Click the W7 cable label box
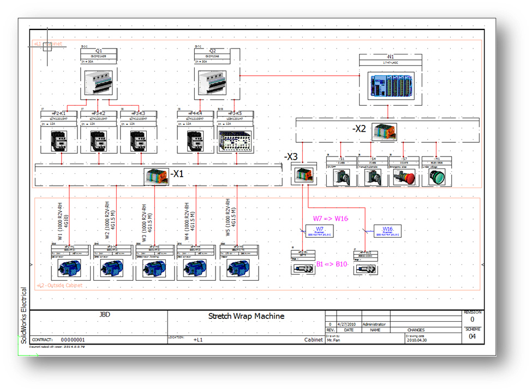This screenshot has height=392, width=532. pos(319,231)
